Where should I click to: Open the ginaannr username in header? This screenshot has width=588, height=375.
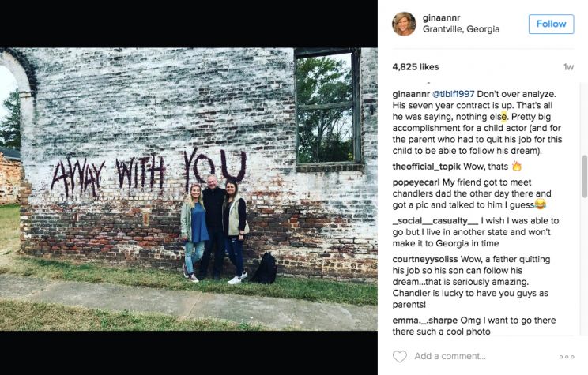441,17
